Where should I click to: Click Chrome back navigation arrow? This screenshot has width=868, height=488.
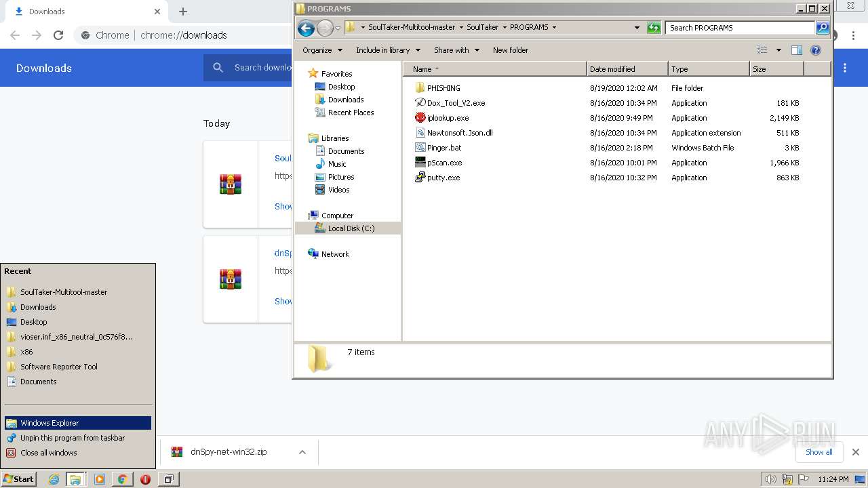15,35
